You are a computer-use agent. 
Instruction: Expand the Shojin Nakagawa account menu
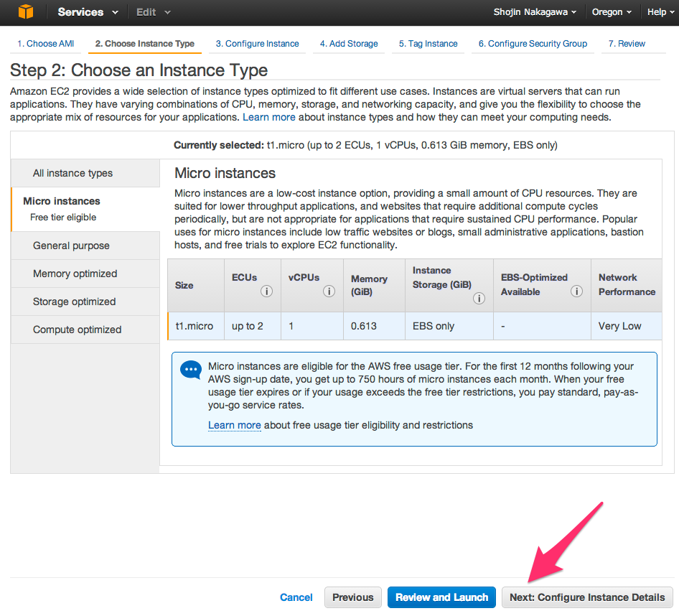point(535,12)
